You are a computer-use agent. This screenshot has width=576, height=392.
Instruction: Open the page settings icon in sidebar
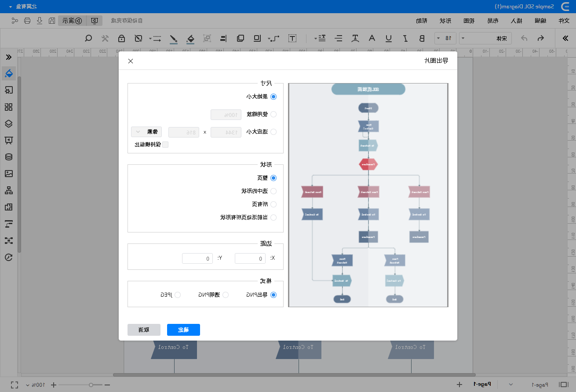tap(9, 90)
